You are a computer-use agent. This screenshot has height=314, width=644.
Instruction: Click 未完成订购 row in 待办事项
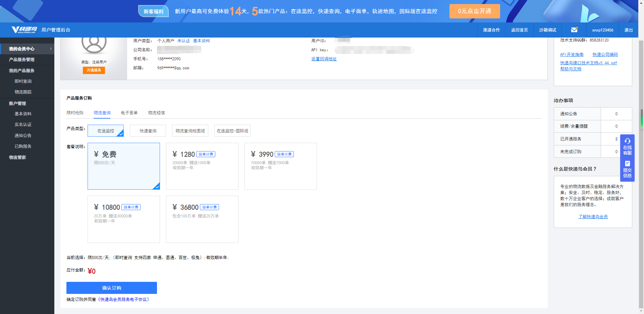pyautogui.click(x=593, y=151)
